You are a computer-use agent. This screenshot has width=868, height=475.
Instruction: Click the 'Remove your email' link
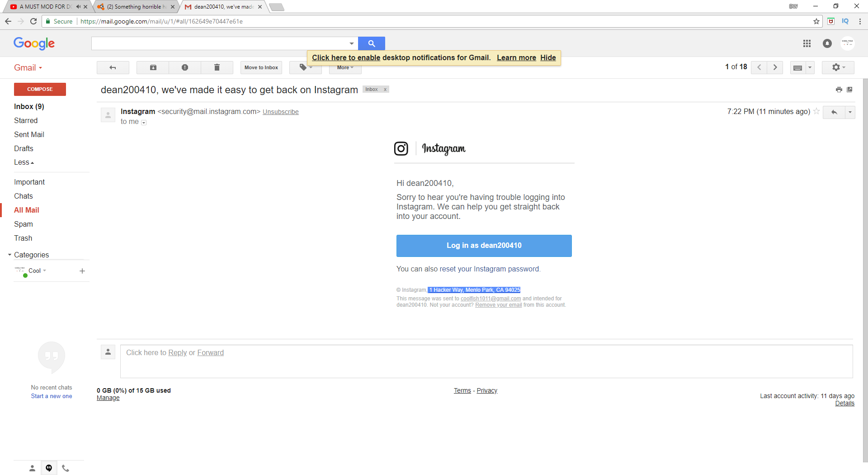(x=498, y=305)
